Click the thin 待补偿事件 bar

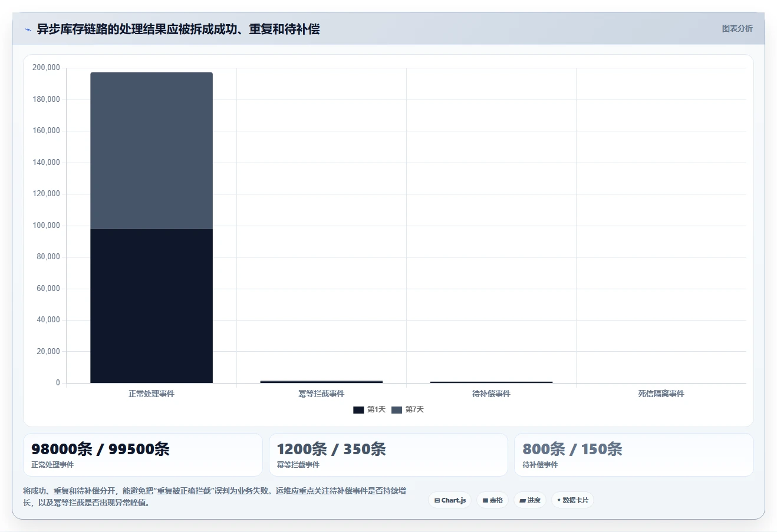(491, 382)
